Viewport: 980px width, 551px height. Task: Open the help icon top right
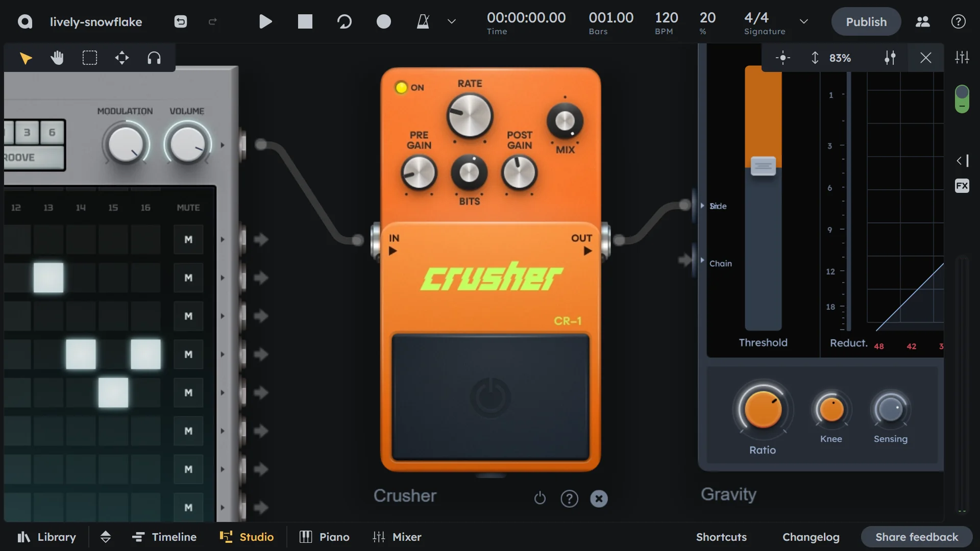point(958,21)
